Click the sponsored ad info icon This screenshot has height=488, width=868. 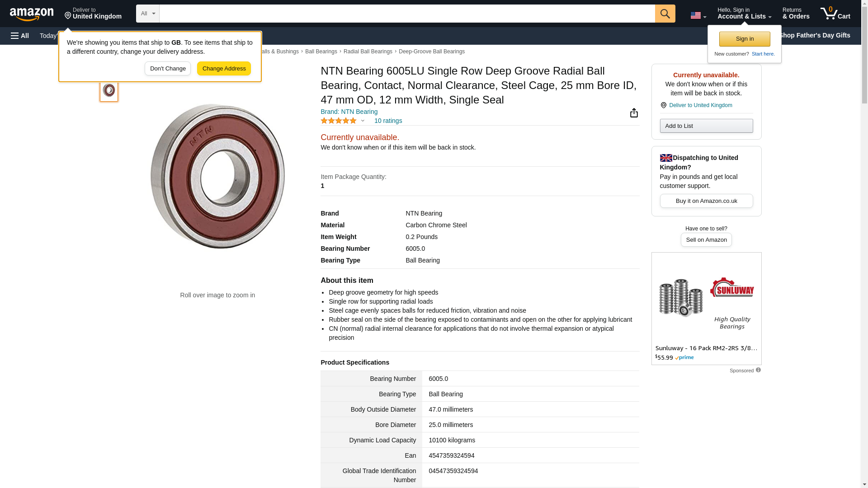(x=758, y=370)
